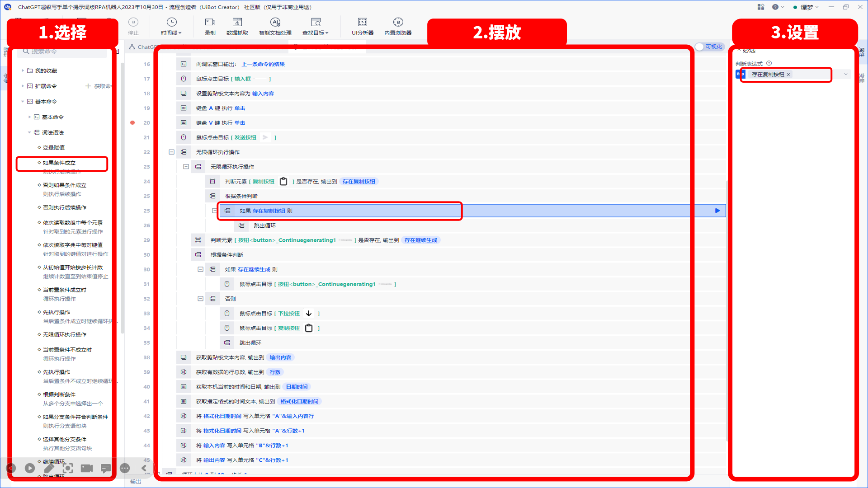Collapse the 词法语法 tree node arrow
This screenshot has width=868, height=488.
click(x=29, y=132)
